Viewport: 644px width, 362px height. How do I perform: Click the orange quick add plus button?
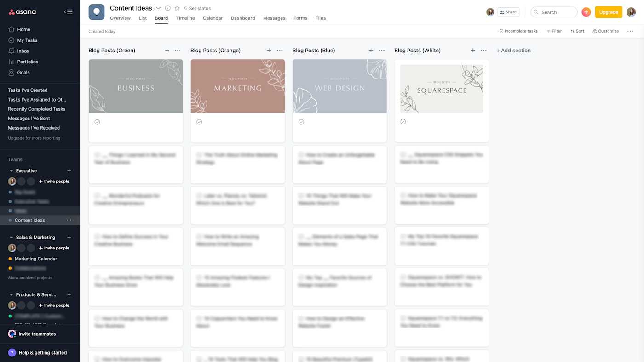click(x=586, y=12)
